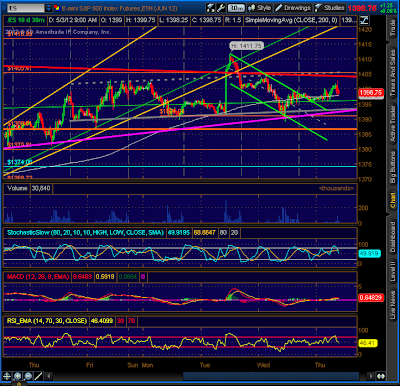Image resolution: width=400 pixels, height=386 pixels.
Task: Open the Drawings dropdown menu
Action: [x=294, y=8]
